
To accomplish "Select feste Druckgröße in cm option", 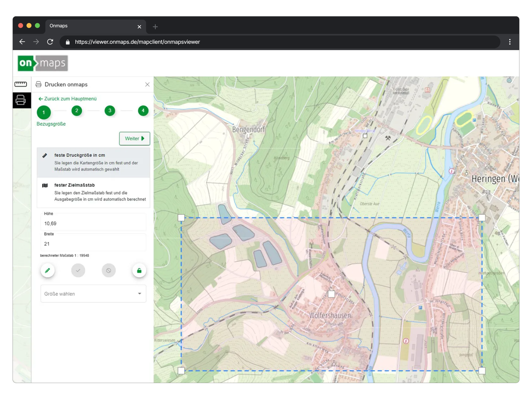I will 93,162.
